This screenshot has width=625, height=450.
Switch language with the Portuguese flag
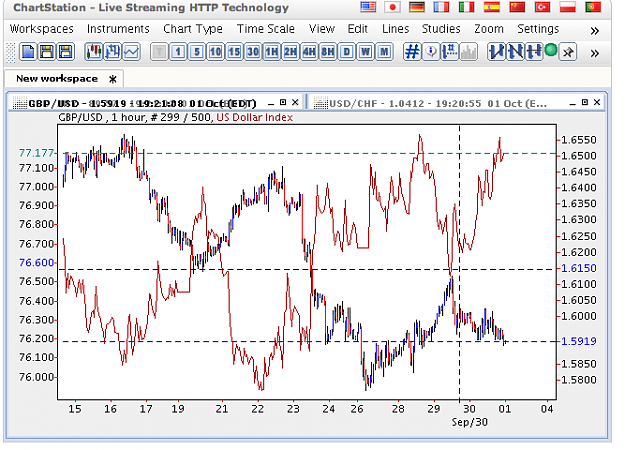pos(593,7)
